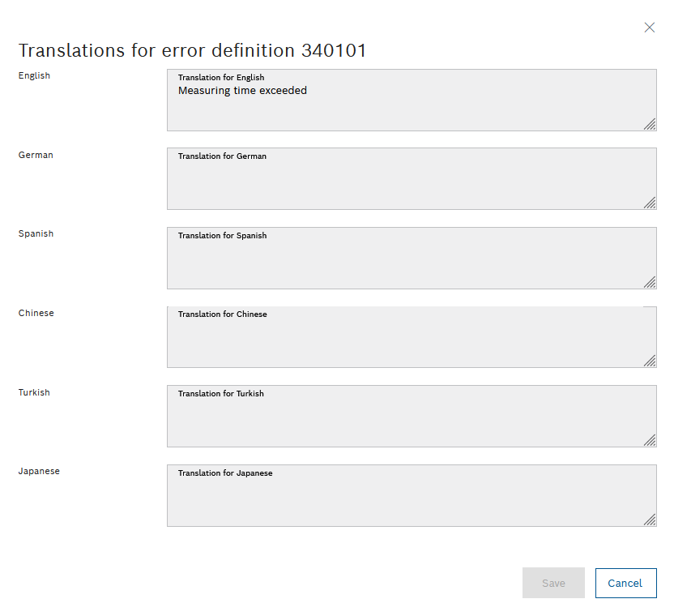Screen dimensions: 674x616
Task: Select the text Measuring time exceeded
Action: coord(241,90)
